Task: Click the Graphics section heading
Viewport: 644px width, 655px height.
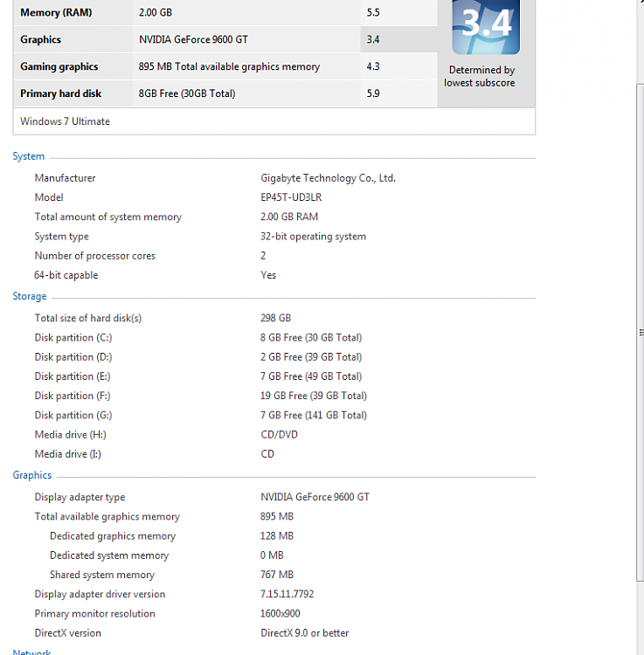Action: [x=32, y=475]
